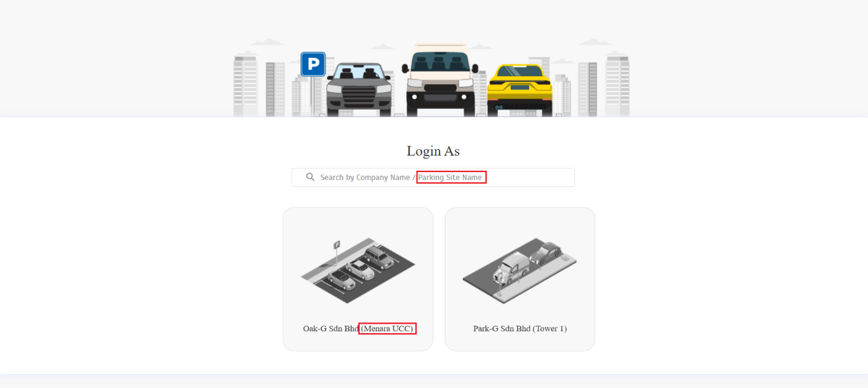Click the yellow sports car in banner
868x388 pixels.
520,89
